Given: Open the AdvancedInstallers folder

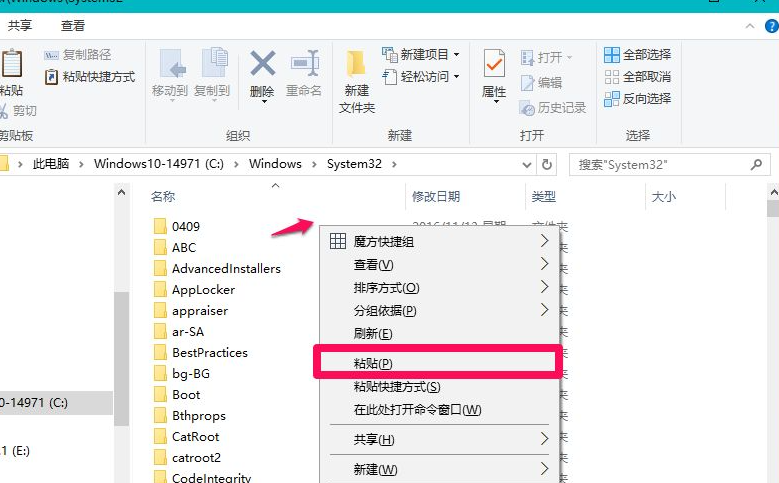Looking at the screenshot, I should (x=225, y=268).
